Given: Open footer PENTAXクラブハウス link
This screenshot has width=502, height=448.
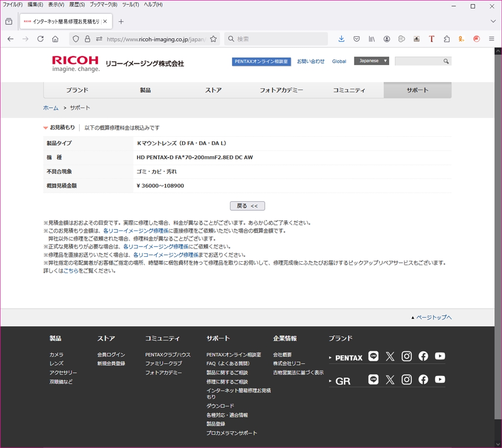Looking at the screenshot, I should click(168, 354).
